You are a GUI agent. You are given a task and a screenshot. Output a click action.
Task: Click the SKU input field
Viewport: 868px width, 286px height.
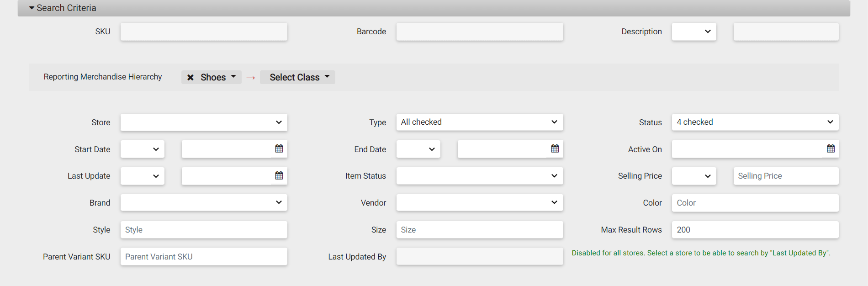[204, 32]
